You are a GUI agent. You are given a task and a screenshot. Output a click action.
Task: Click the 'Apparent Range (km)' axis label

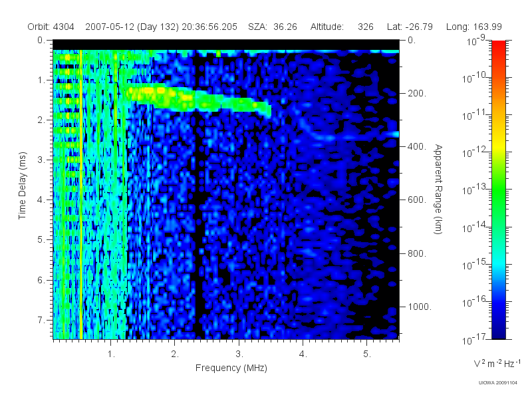438,190
